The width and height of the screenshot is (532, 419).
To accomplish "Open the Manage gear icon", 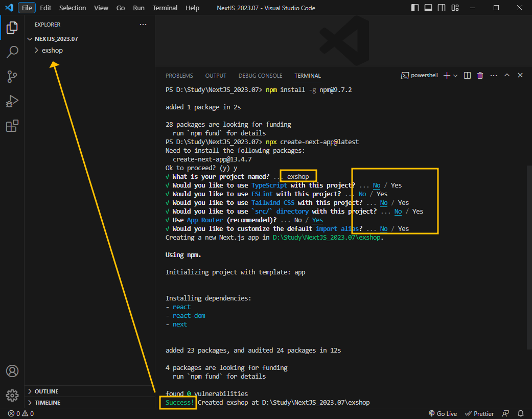I will point(12,395).
